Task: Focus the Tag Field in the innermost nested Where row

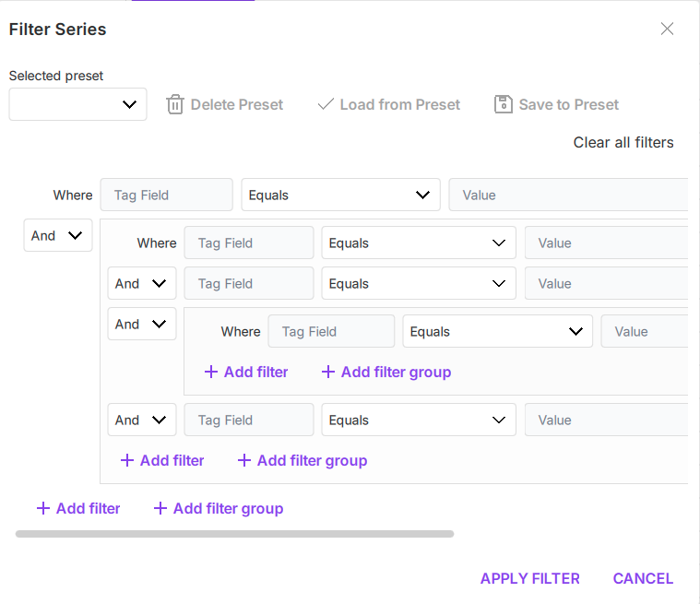Action: 331,331
